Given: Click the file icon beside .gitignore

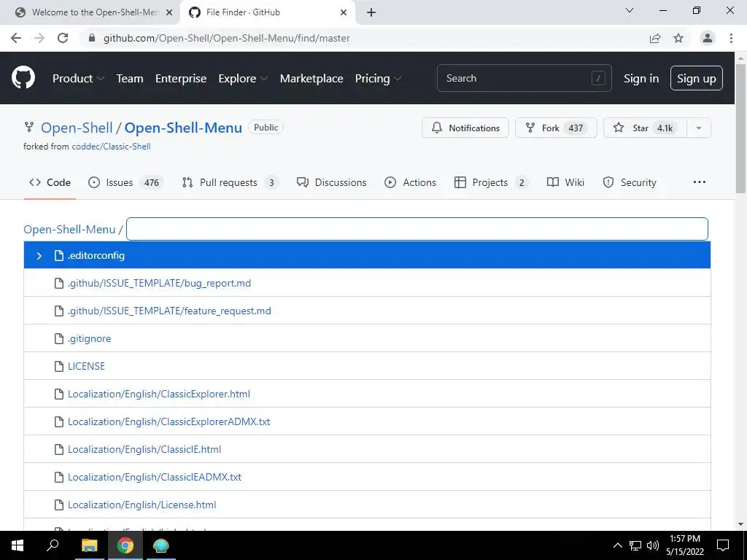Looking at the screenshot, I should (x=59, y=338).
